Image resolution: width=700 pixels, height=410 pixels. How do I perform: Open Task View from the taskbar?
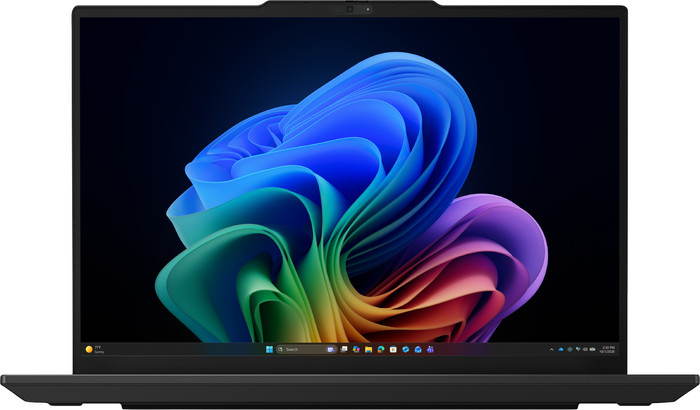pyautogui.click(x=344, y=349)
